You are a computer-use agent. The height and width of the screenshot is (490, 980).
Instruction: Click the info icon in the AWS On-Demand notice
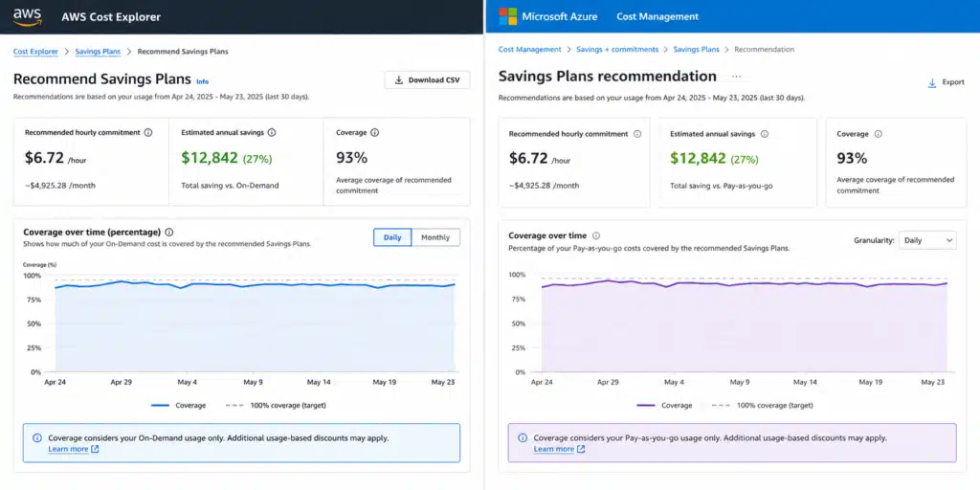click(x=37, y=438)
